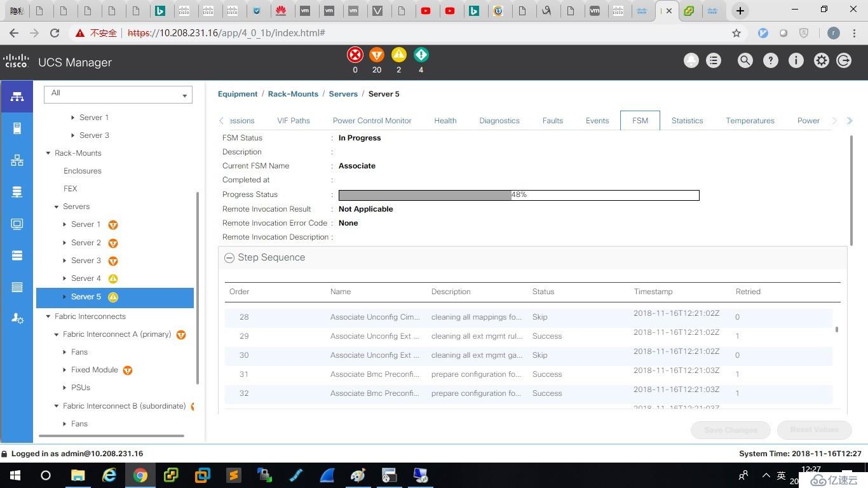Click the FSM progress bar at 48%
This screenshot has width=868, height=488.
coord(519,195)
